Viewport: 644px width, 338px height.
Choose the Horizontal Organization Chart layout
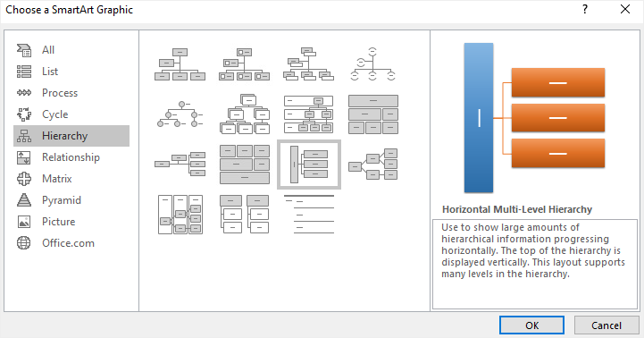[x=180, y=164]
